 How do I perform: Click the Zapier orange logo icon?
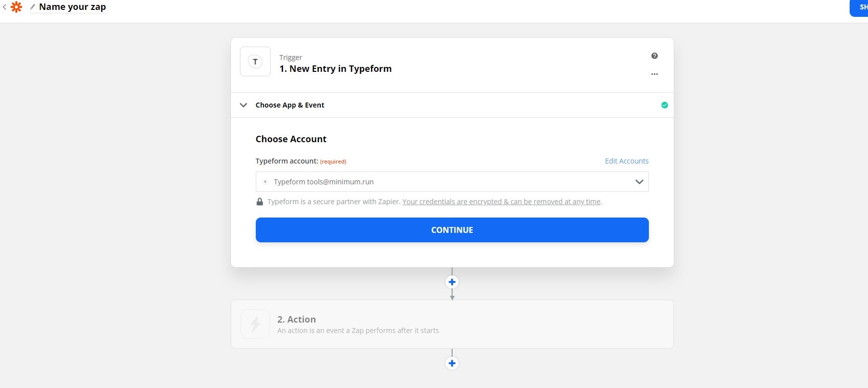click(16, 7)
